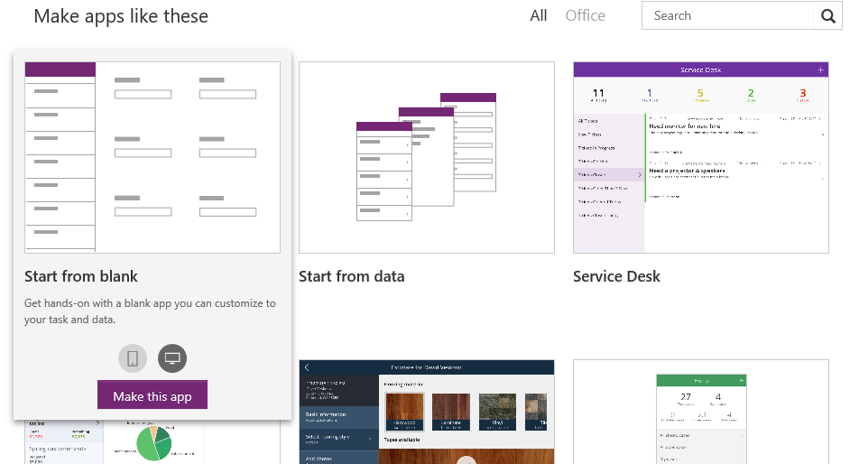This screenshot has width=868, height=464.
Task: Click the plus icon in Service Desk header
Action: (819, 70)
